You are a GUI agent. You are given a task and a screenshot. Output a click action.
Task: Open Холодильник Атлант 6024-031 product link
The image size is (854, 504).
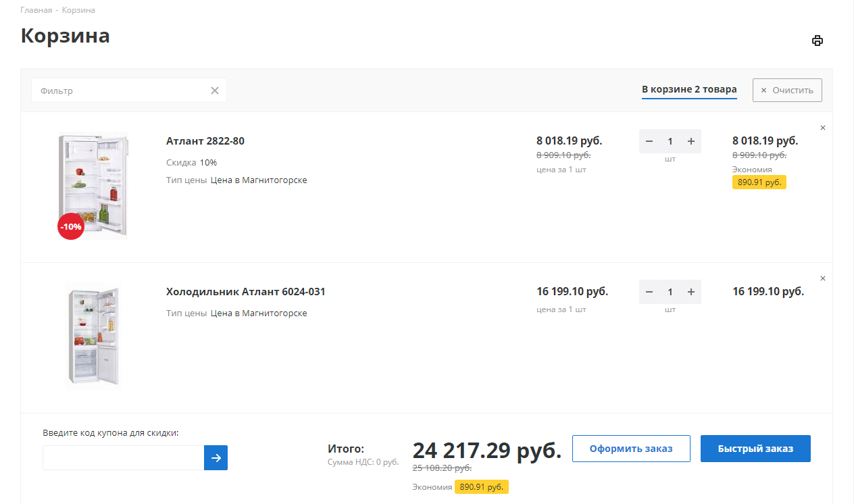coord(246,292)
